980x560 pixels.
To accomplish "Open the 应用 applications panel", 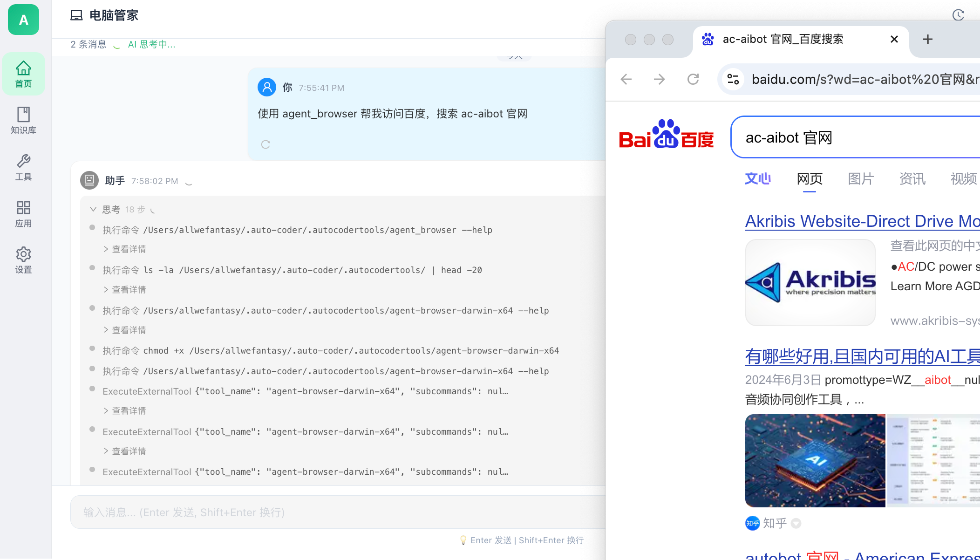I will (x=23, y=213).
